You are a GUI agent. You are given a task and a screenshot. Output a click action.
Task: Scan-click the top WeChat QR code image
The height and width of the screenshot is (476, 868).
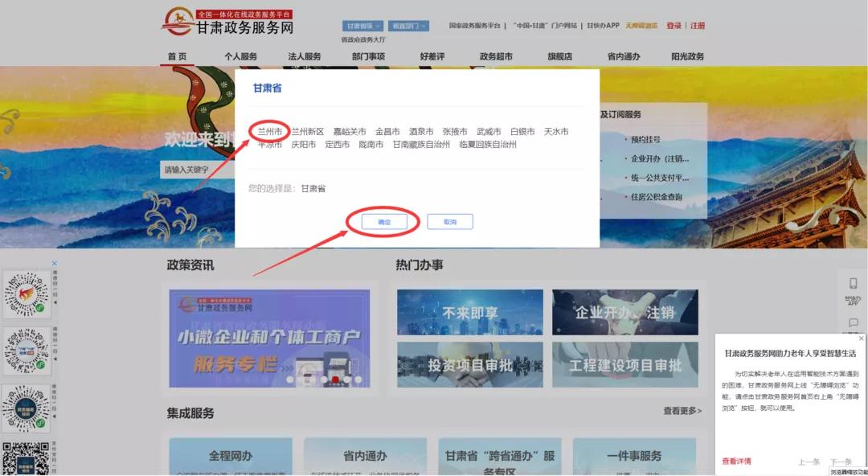[26, 293]
